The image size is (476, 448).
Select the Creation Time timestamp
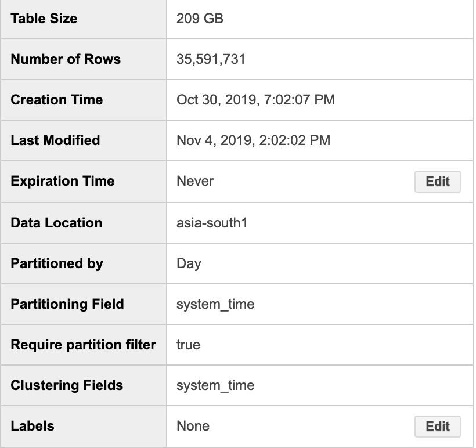255,100
